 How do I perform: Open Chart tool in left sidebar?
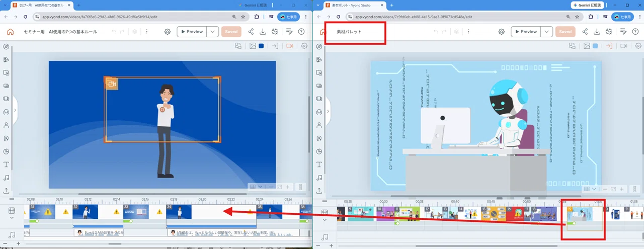[7, 151]
